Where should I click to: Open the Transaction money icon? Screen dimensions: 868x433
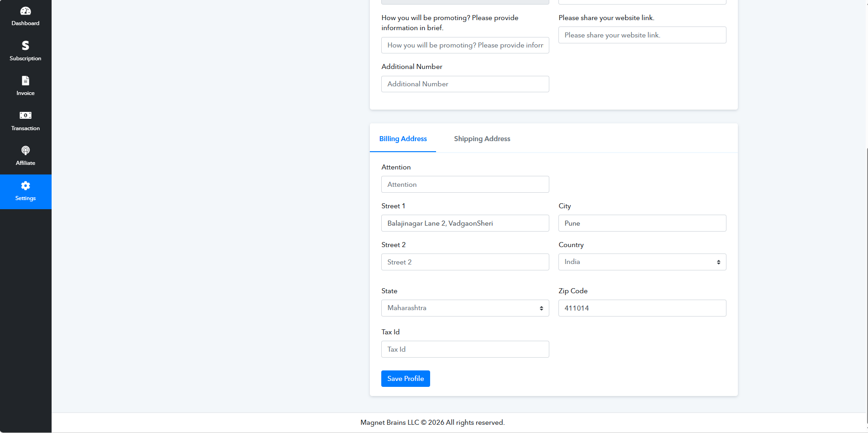tap(26, 115)
